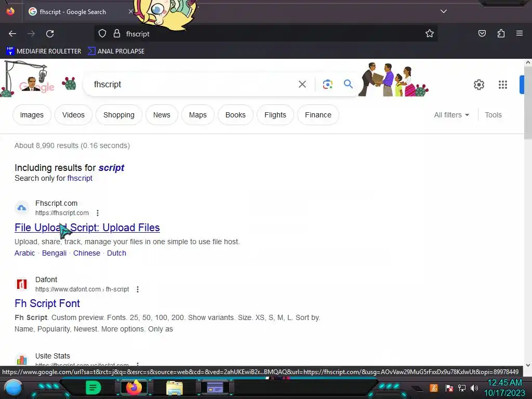
Task: Open the Dutch sitelink
Action: (116, 253)
